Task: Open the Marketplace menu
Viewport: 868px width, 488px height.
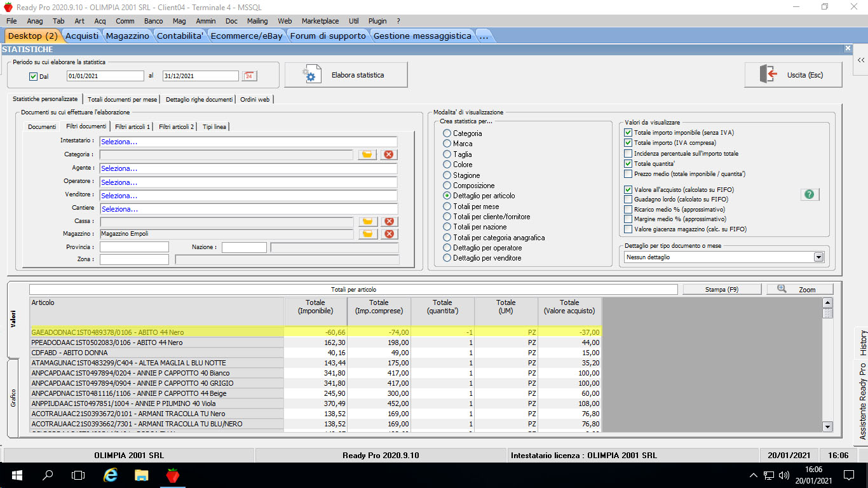Action: (320, 21)
